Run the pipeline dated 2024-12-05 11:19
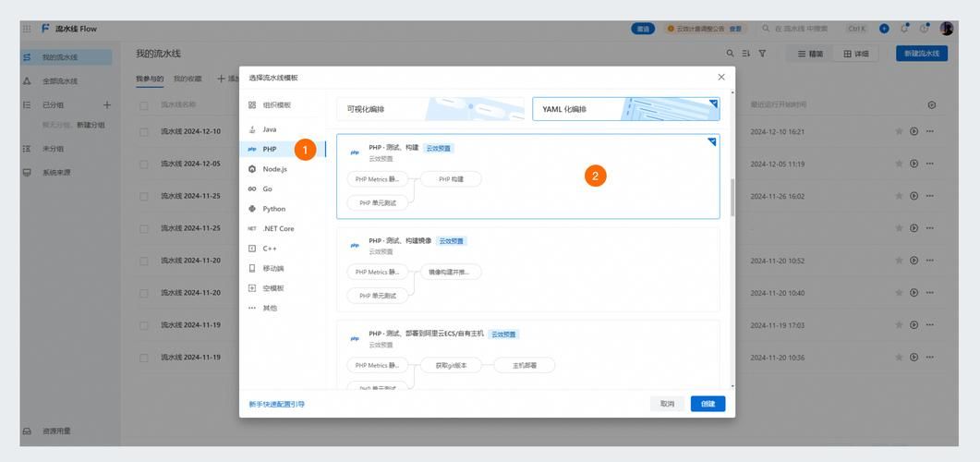Screen dimensions: 980x462 913,164
